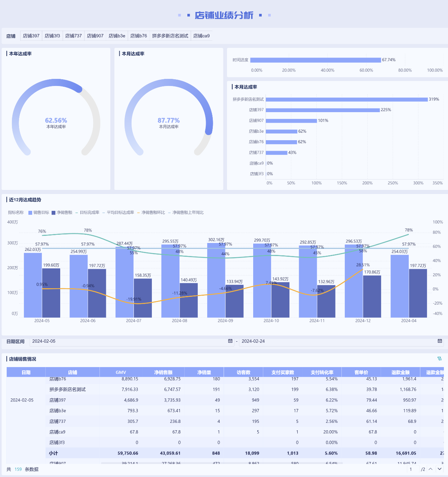Click the 2024-07 net sales bar
Screen dimensions: 448x477
pyautogui.click(x=142, y=298)
